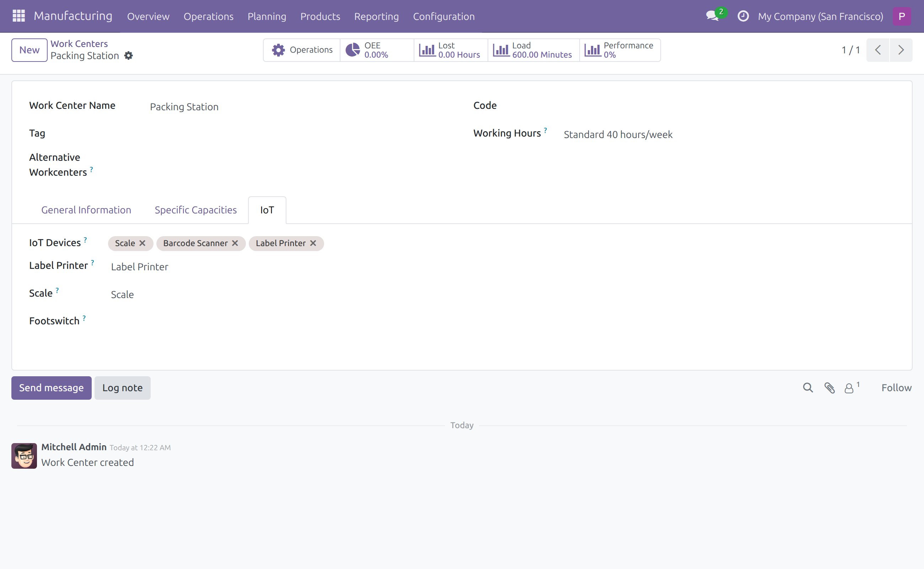The width and height of the screenshot is (924, 569).
Task: Search chatter messages with magnifier icon
Action: pyautogui.click(x=808, y=388)
